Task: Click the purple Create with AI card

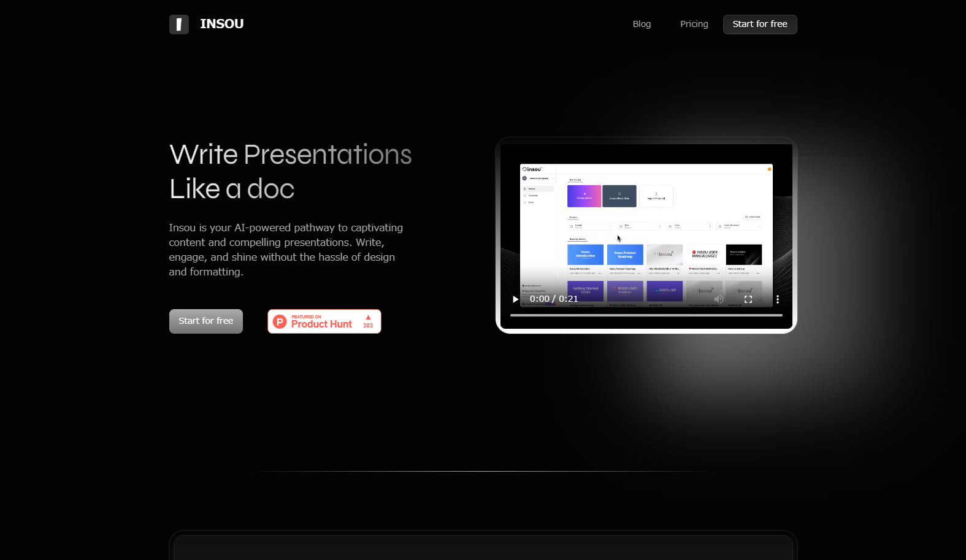Action: (584, 196)
